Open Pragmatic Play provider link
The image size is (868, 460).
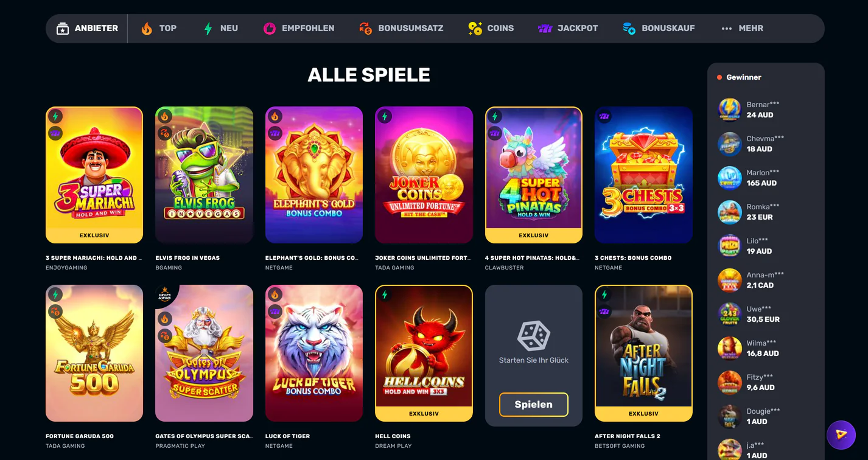coord(180,446)
